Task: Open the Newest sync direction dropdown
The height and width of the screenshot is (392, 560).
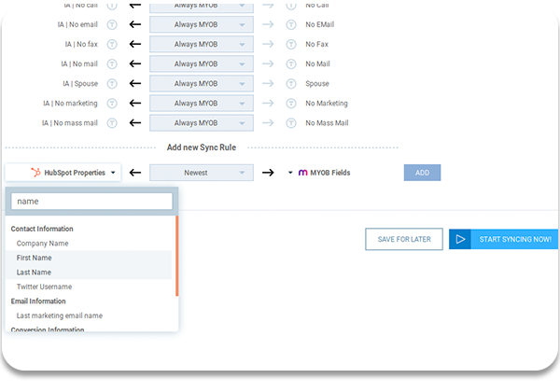Action: pyautogui.click(x=202, y=173)
